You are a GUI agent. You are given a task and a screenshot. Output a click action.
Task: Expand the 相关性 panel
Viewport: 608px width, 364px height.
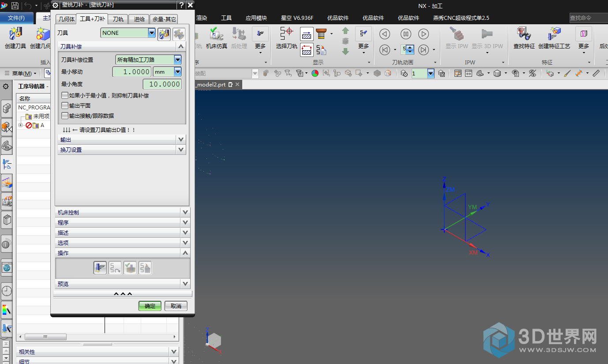coord(174,352)
